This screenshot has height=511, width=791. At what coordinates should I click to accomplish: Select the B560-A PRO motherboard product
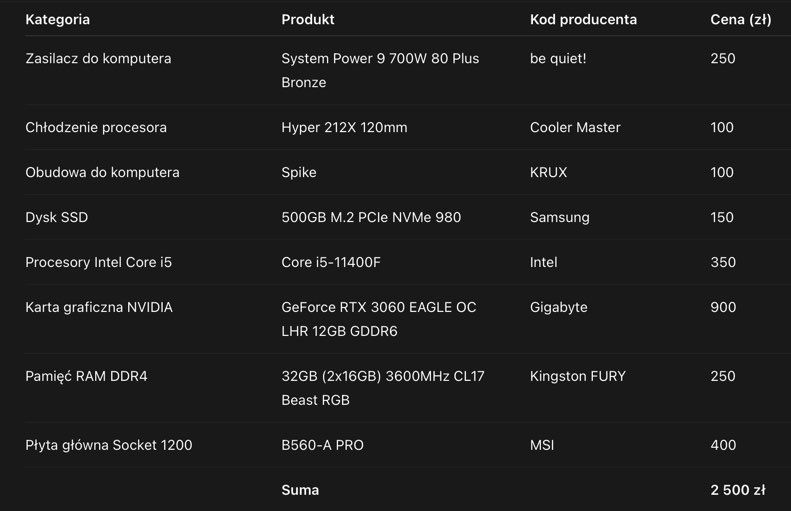[x=322, y=445]
